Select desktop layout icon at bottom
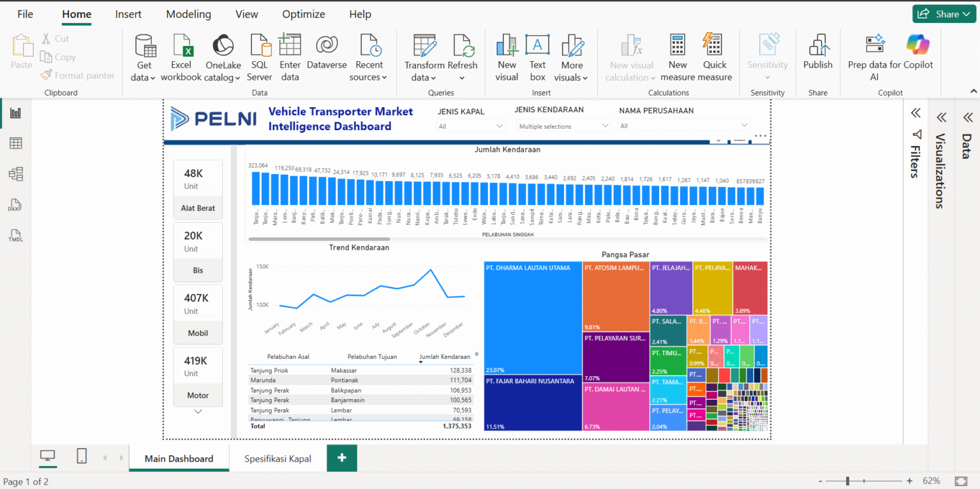 [48, 456]
